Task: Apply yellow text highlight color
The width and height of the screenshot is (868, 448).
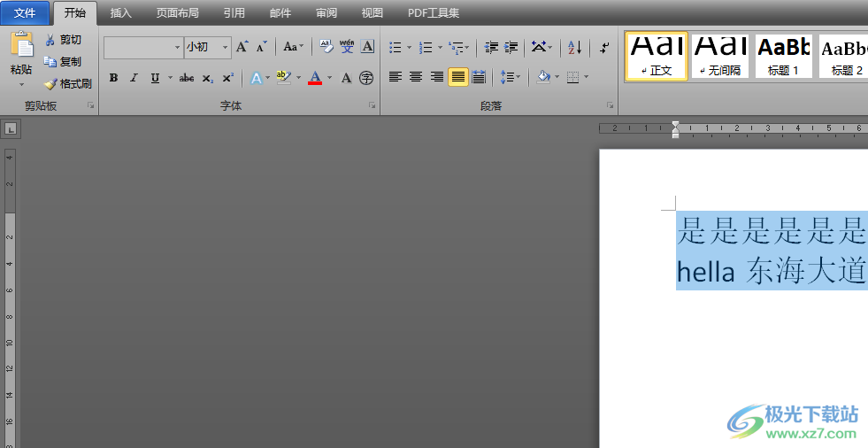Action: pyautogui.click(x=283, y=78)
